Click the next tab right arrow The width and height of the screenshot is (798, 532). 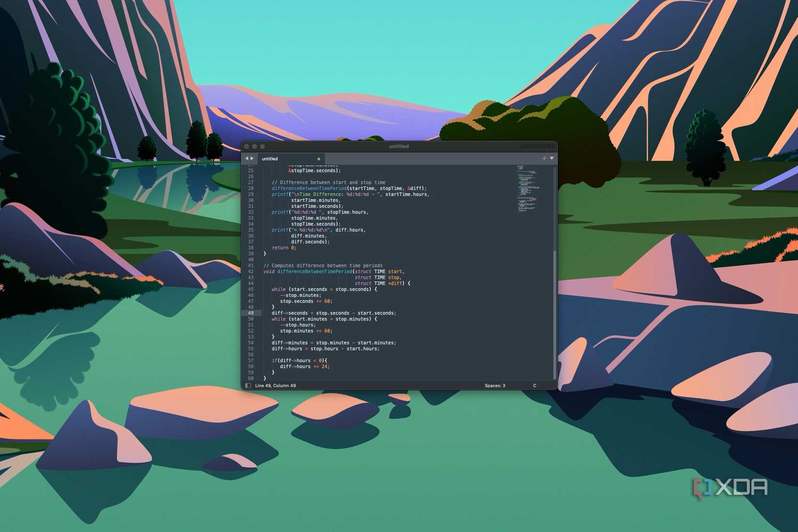tap(252, 159)
